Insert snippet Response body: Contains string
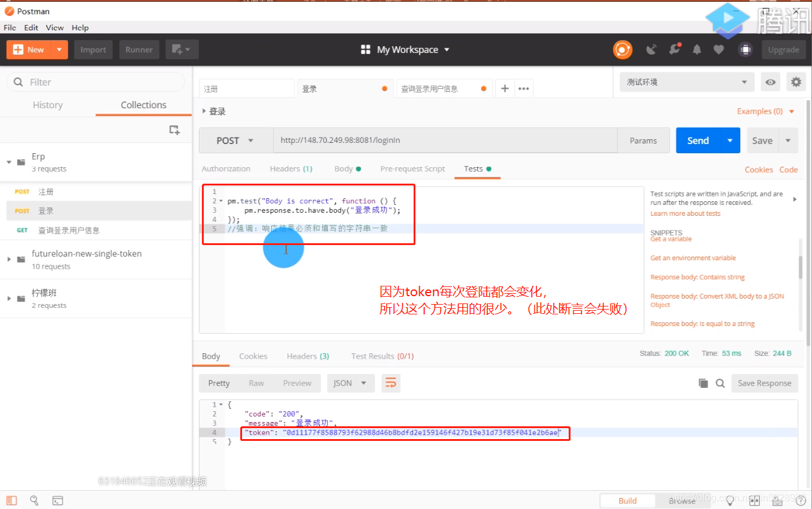Screen dimensions: 812x509 coord(698,277)
